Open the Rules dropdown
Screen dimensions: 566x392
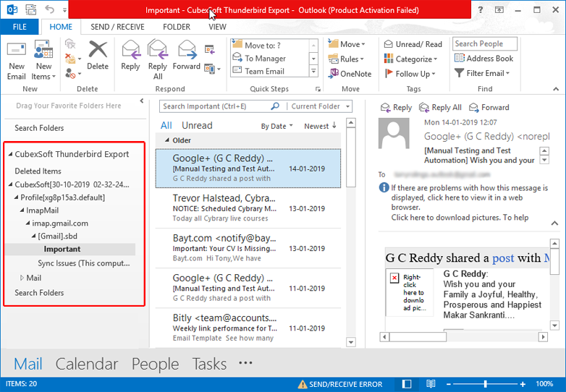point(346,59)
